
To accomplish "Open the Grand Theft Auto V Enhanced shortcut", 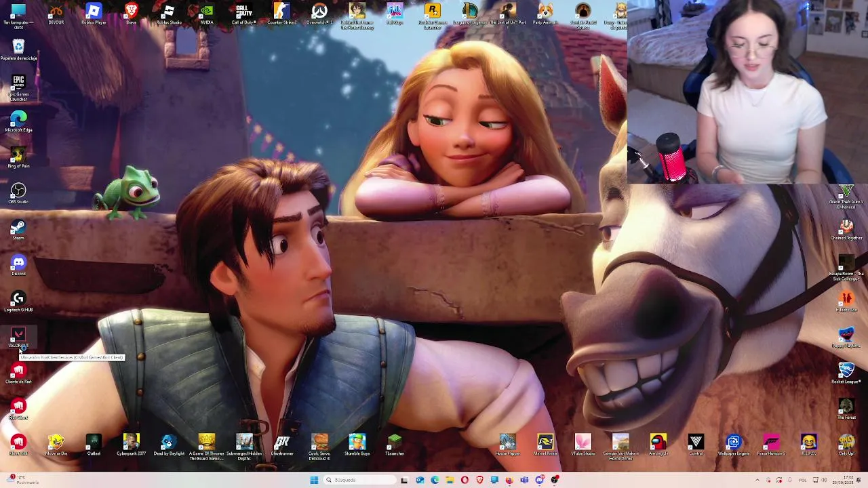I will point(846,197).
